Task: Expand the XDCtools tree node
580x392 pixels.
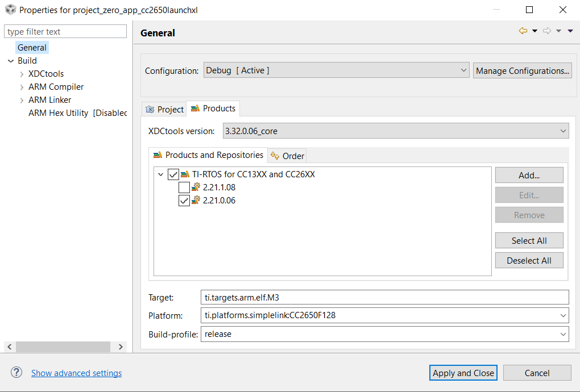Action: point(22,74)
